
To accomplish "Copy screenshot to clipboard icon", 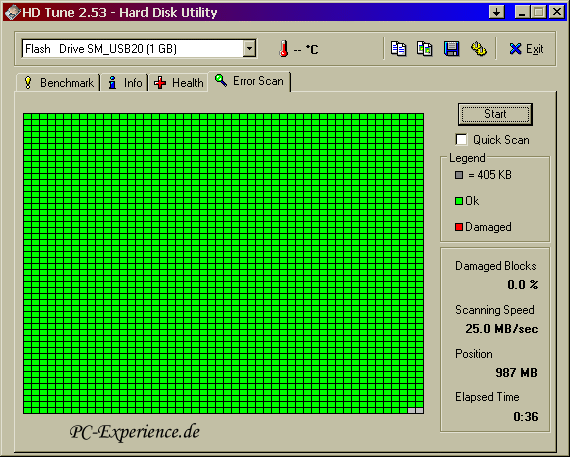I will click(x=425, y=49).
